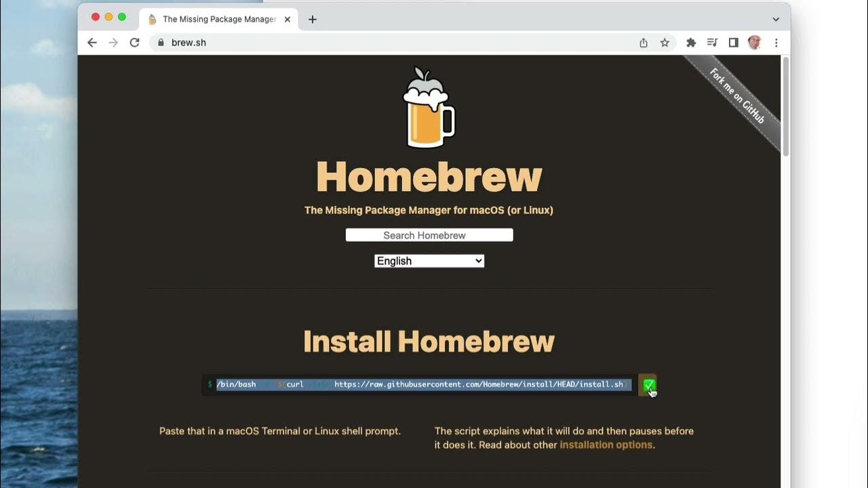Click the copy install command button
868x488 pixels.
click(x=648, y=385)
